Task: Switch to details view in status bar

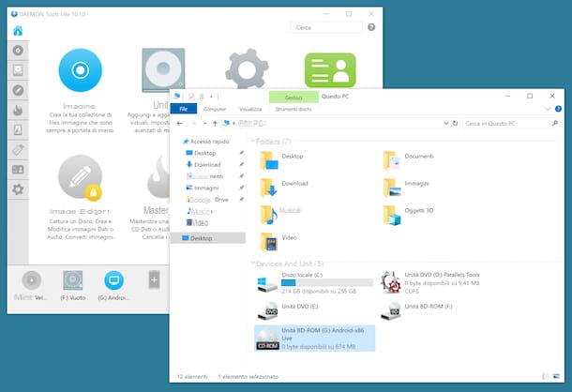Action: pos(546,376)
